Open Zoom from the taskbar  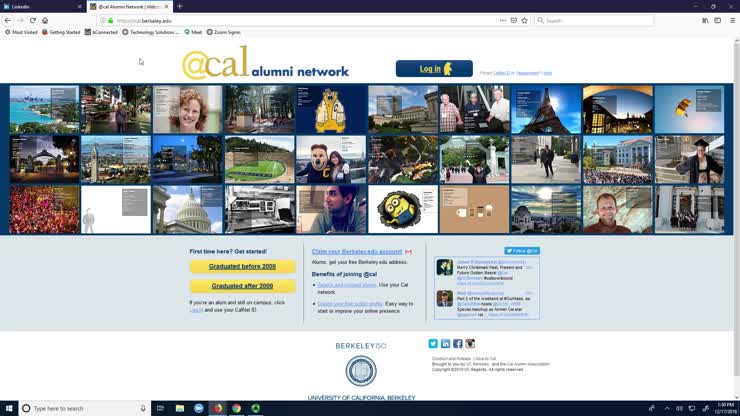tap(199, 408)
